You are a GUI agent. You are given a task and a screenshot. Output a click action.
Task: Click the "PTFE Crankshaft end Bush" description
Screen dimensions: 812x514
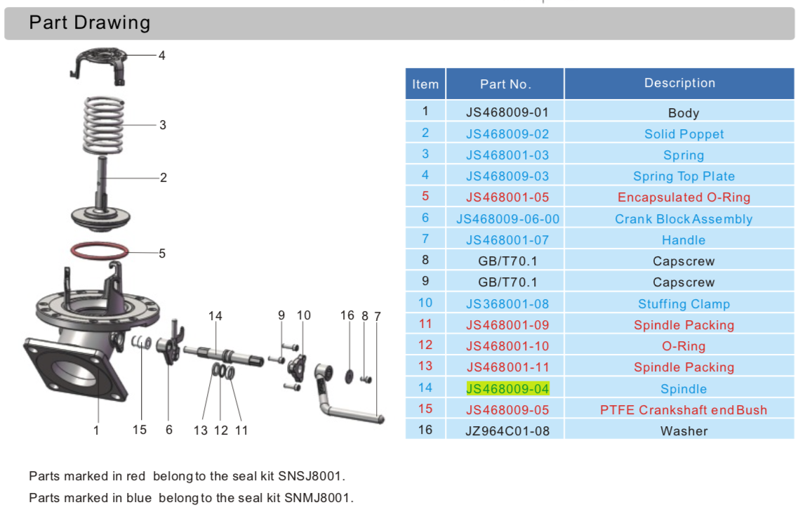[684, 410]
